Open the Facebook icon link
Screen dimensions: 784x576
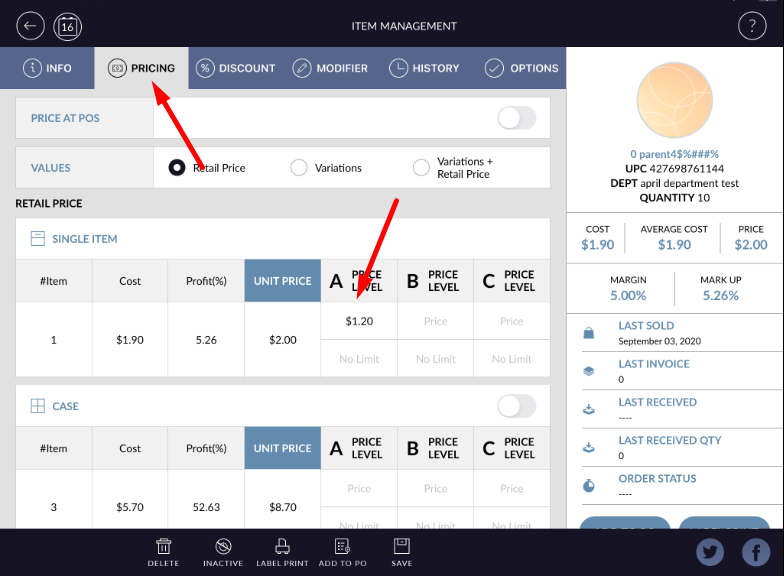[x=755, y=552]
